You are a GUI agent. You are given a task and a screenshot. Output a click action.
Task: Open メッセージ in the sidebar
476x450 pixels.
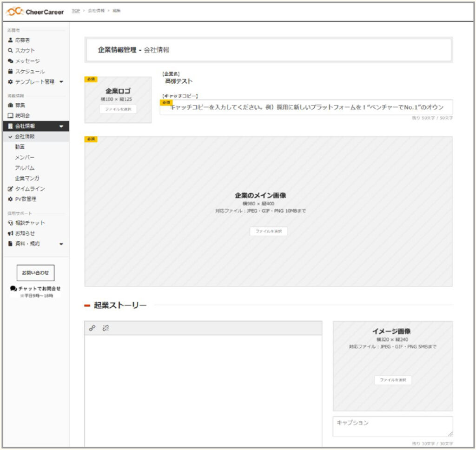27,61
